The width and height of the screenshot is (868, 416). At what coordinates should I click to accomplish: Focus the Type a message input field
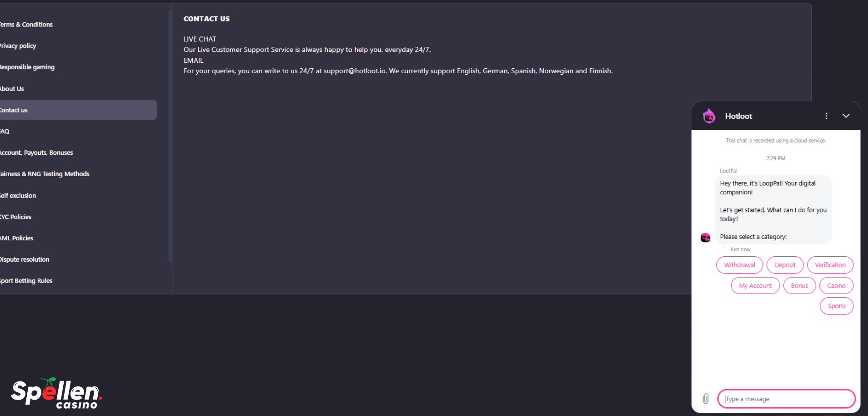tap(786, 399)
